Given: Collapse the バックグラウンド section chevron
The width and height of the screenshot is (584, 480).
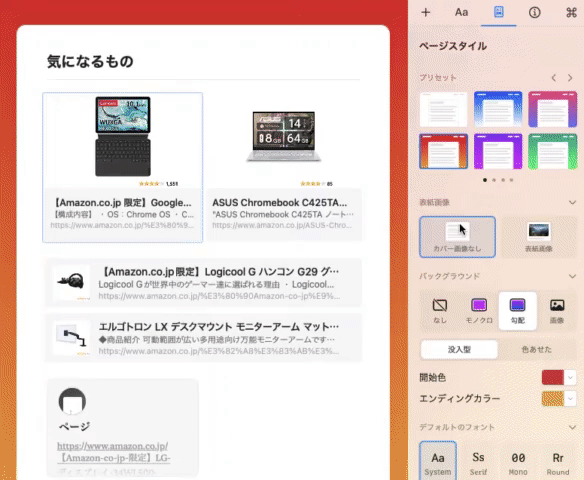Looking at the screenshot, I should (572, 276).
